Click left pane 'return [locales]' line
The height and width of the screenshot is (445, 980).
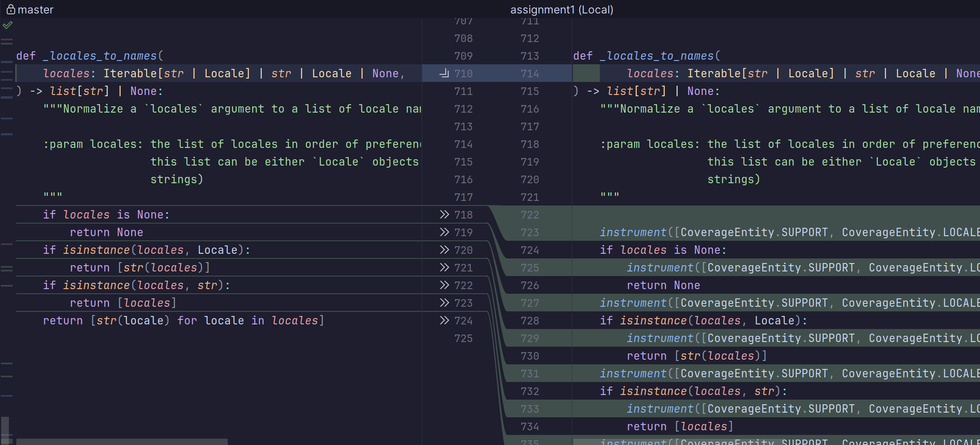coord(123,303)
